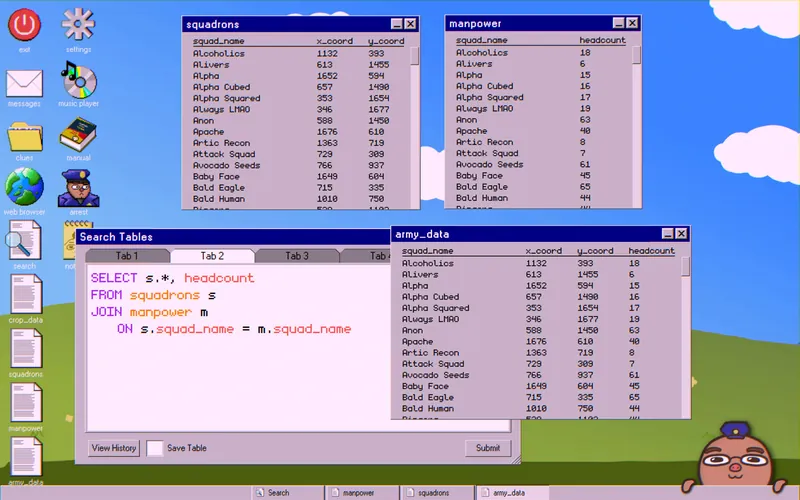
Task: Click y_coord column header in squadrons
Action: point(386,41)
